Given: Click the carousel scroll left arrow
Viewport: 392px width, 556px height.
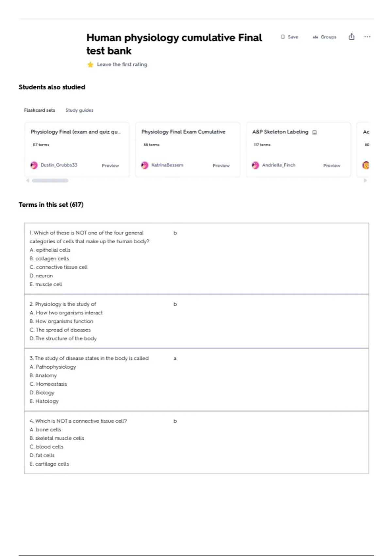Looking at the screenshot, I should pos(28,180).
